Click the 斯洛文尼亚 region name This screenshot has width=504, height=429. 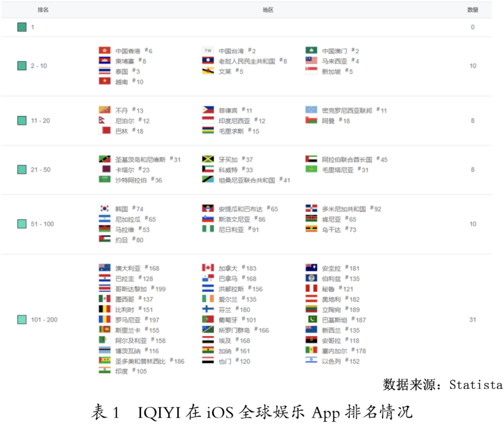tap(234, 220)
